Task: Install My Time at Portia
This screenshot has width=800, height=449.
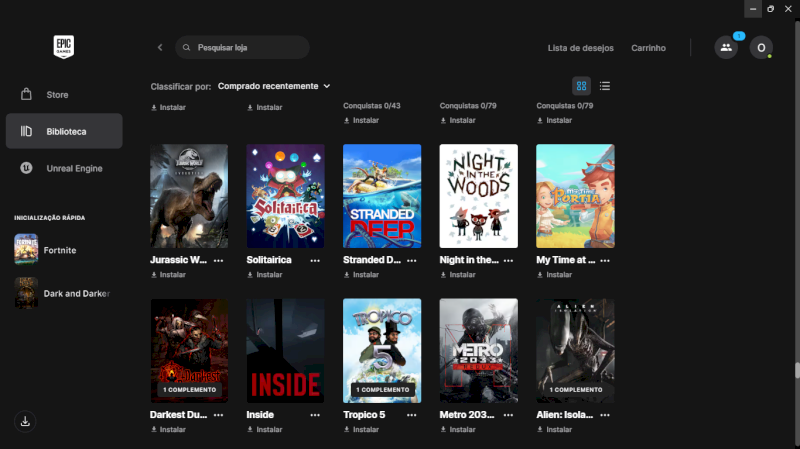Action: click(554, 275)
